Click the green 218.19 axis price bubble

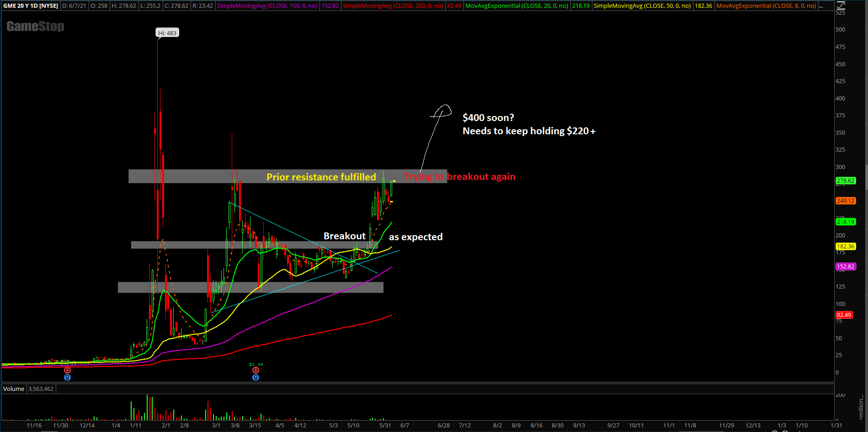point(846,222)
